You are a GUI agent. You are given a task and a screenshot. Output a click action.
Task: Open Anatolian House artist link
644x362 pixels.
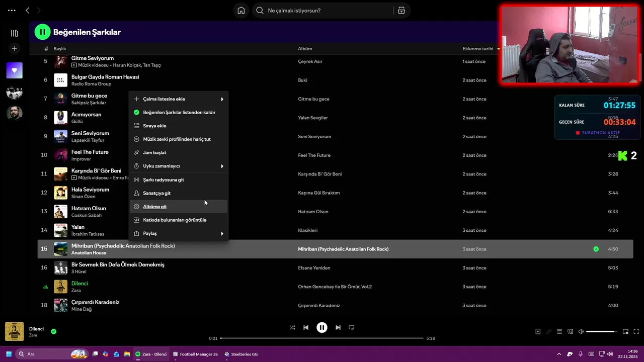[89, 253]
